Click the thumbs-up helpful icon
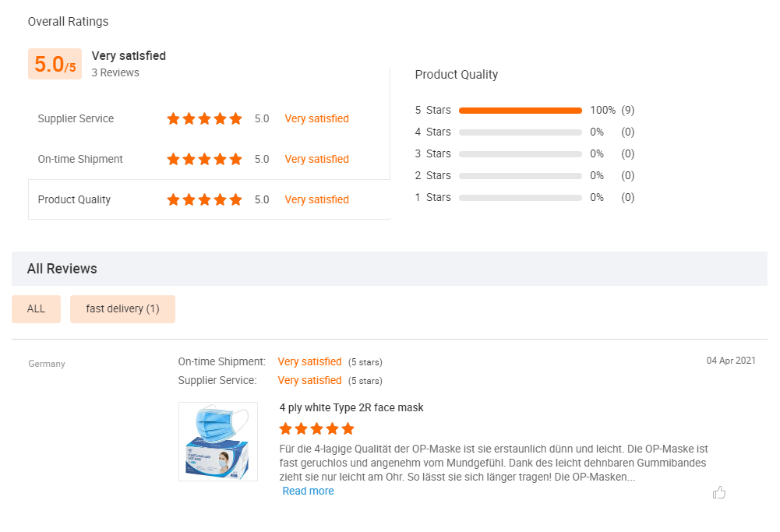Viewport: 780px width, 532px height. [x=719, y=492]
